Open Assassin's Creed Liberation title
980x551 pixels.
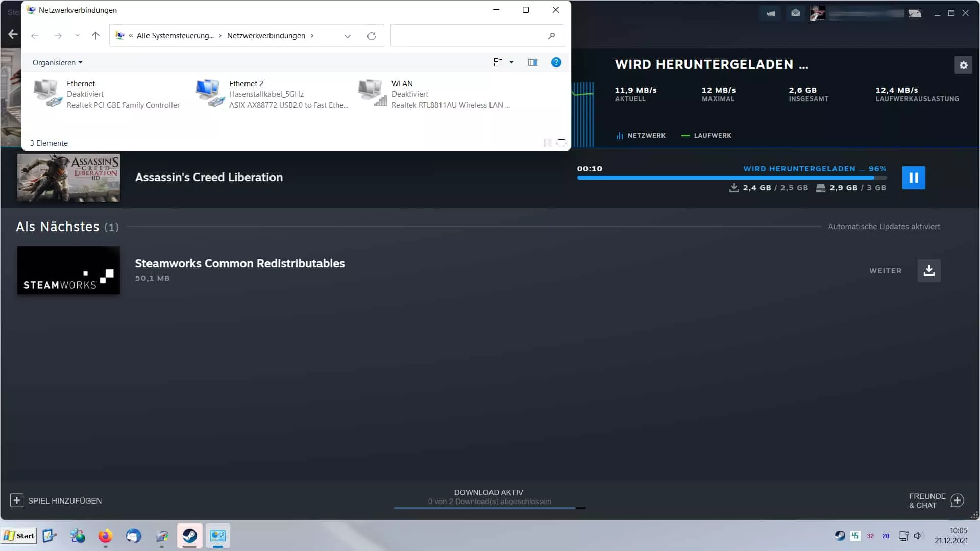tap(209, 177)
